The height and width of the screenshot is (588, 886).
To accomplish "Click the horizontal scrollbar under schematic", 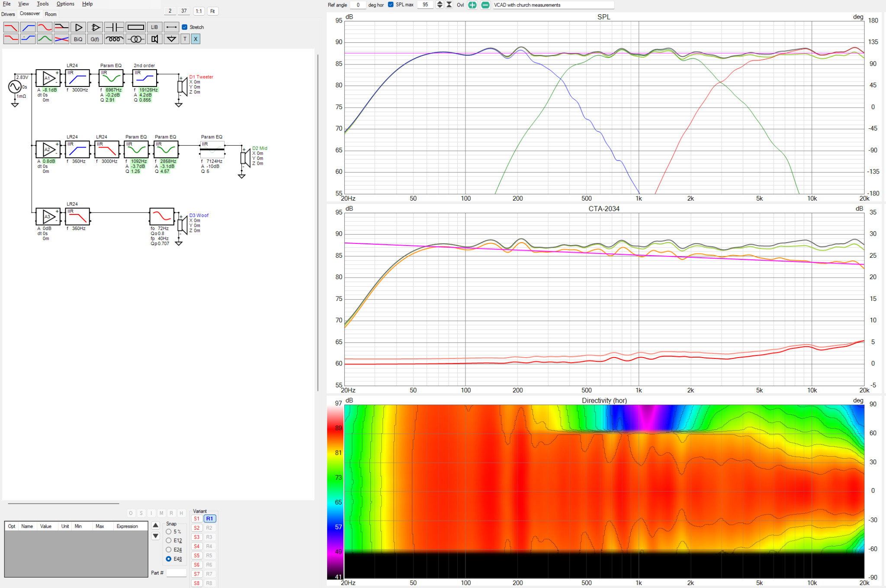I will point(63,503).
